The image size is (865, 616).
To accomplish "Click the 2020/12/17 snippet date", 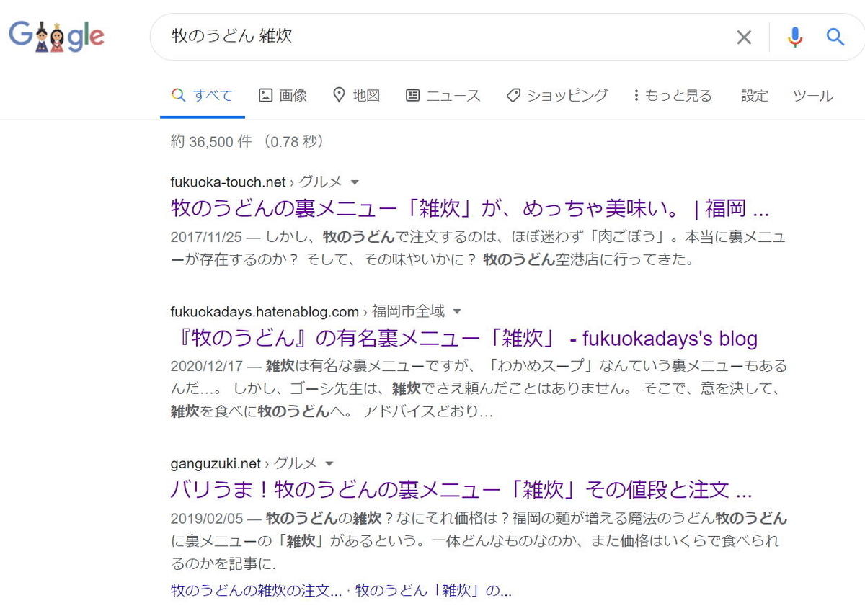I will pos(208,366).
